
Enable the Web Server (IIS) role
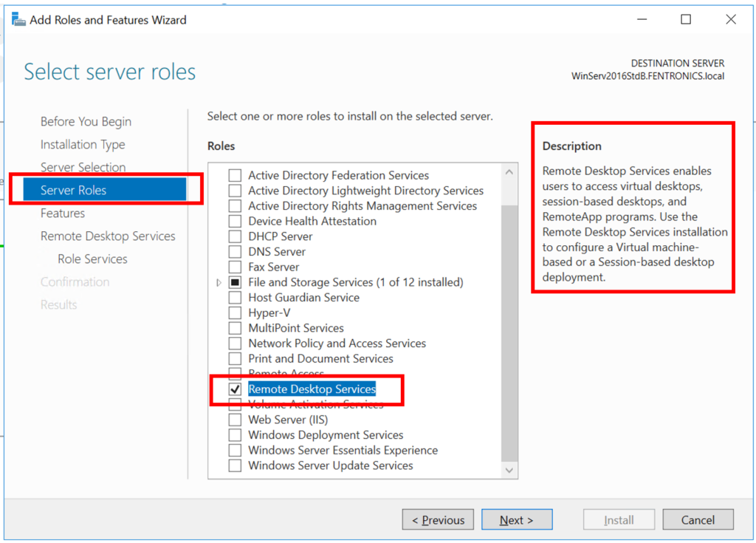pyautogui.click(x=234, y=419)
